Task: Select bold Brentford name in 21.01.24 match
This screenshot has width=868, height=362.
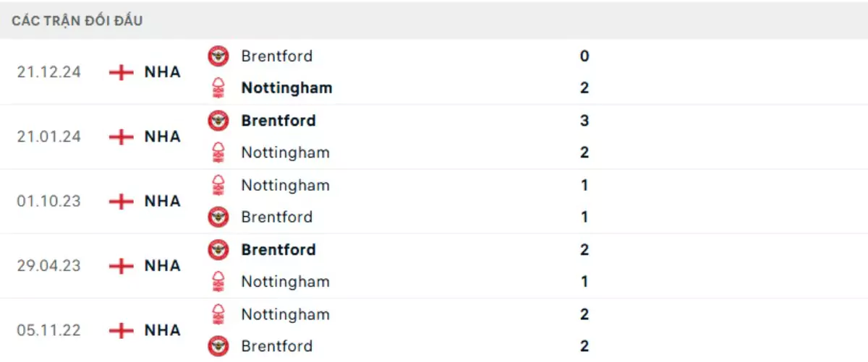Action: [278, 121]
